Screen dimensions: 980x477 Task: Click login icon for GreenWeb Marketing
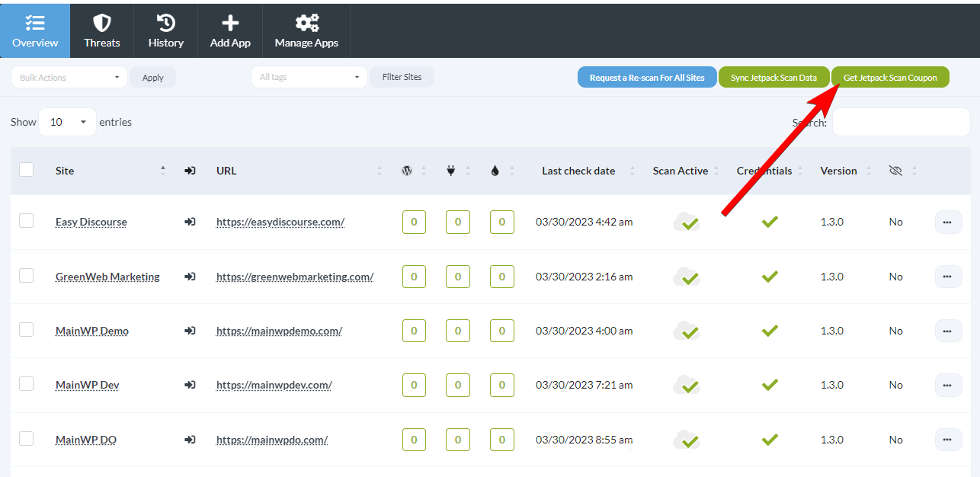pos(190,277)
